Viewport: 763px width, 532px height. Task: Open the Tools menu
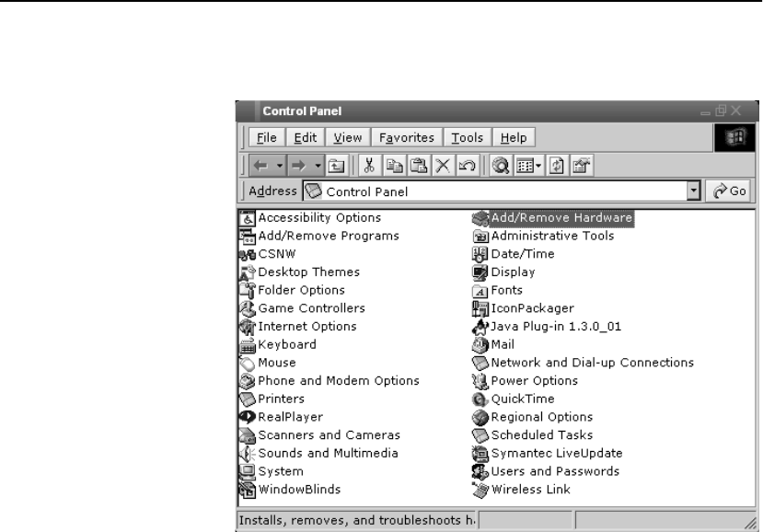coord(468,138)
